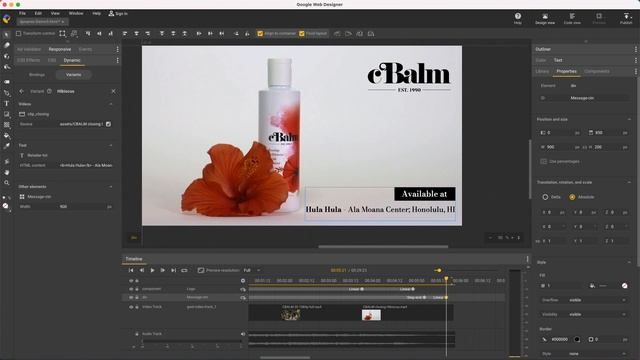Collapse the Other elements section
Image resolution: width=640 pixels, height=360 pixels.
[x=111, y=187]
